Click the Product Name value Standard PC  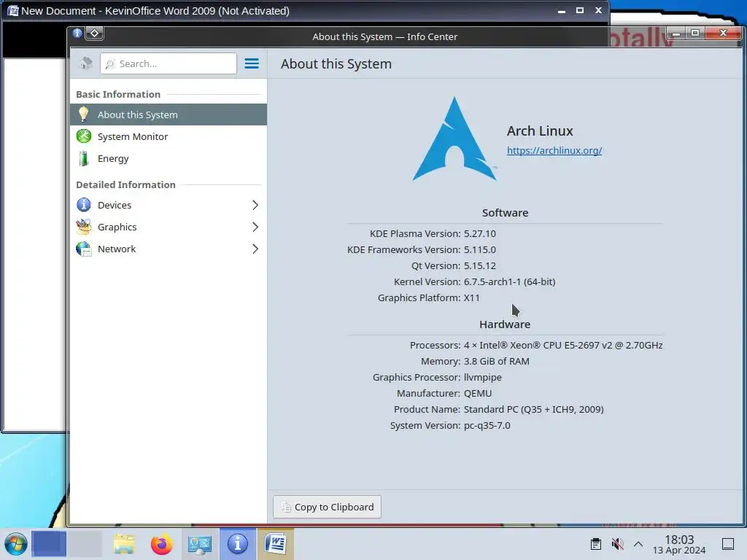(533, 409)
